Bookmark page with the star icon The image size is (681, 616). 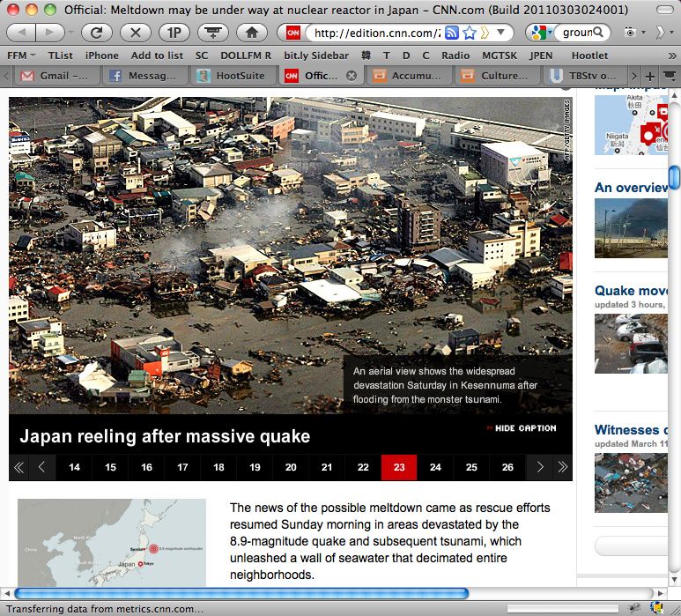tap(470, 33)
